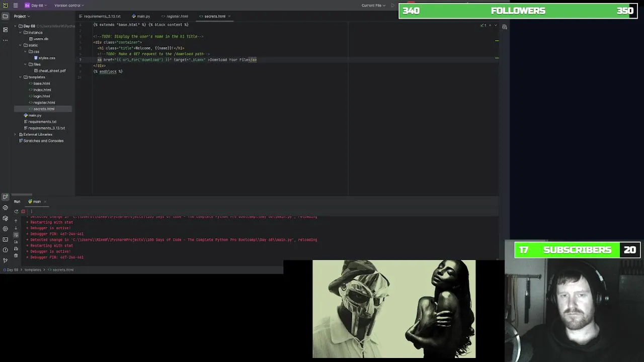
Task: Collapse the instance folder
Action: click(21, 33)
